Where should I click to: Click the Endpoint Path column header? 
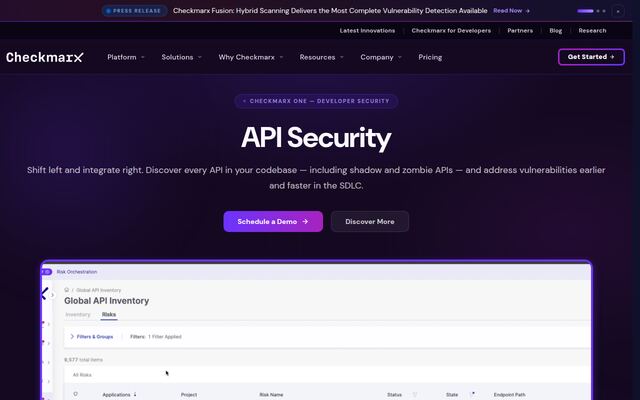point(509,395)
